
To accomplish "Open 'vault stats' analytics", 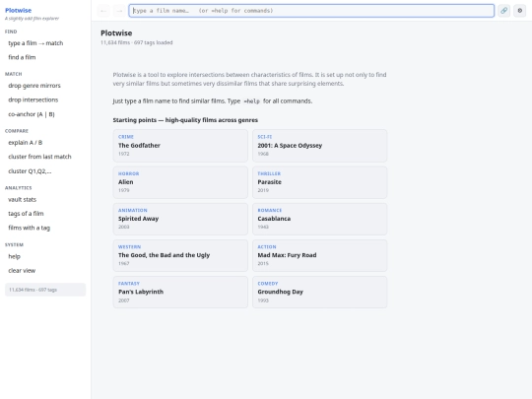I will click(x=45, y=199).
